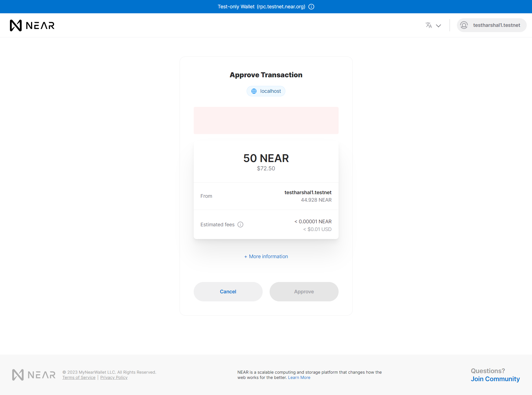
Task: Open the Terms of Service link
Action: click(79, 378)
